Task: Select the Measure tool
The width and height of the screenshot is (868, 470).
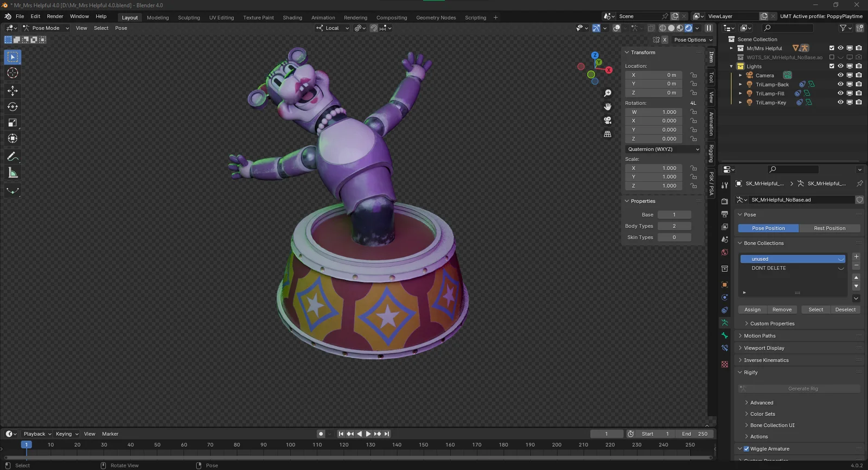Action: (x=12, y=173)
